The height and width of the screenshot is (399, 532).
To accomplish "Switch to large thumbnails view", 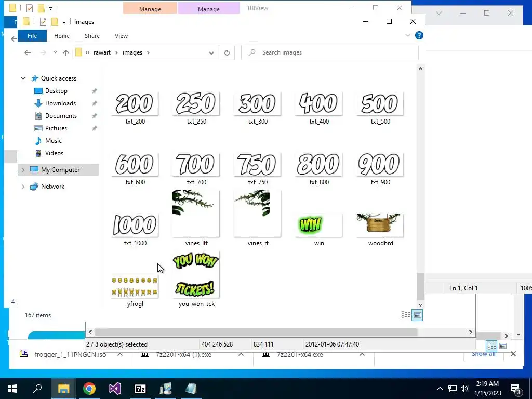I will coord(417,315).
